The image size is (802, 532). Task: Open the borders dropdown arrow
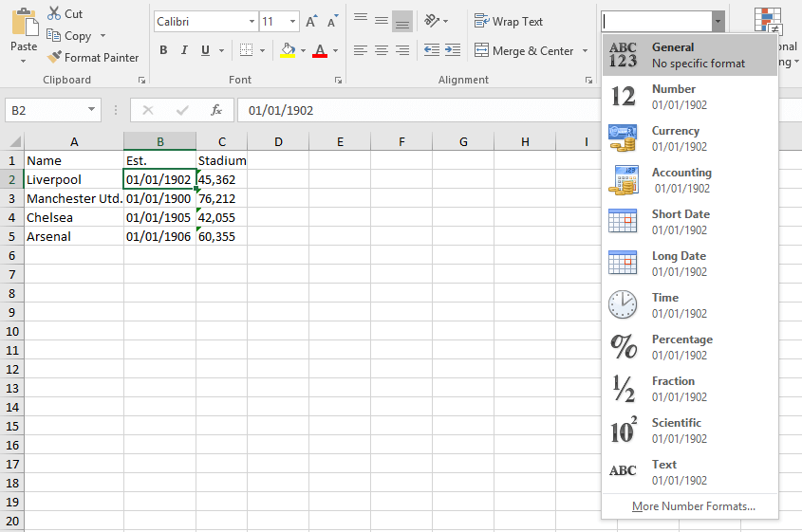coord(262,50)
